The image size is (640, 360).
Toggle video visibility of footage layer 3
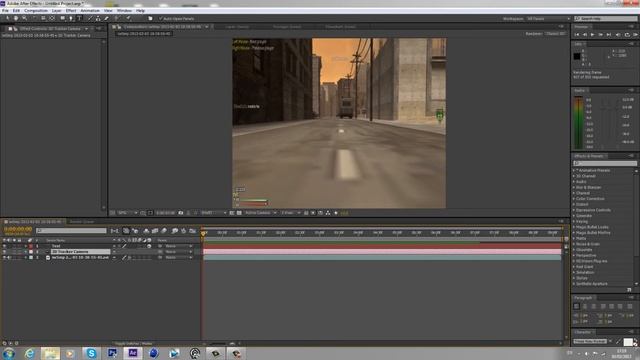4,258
